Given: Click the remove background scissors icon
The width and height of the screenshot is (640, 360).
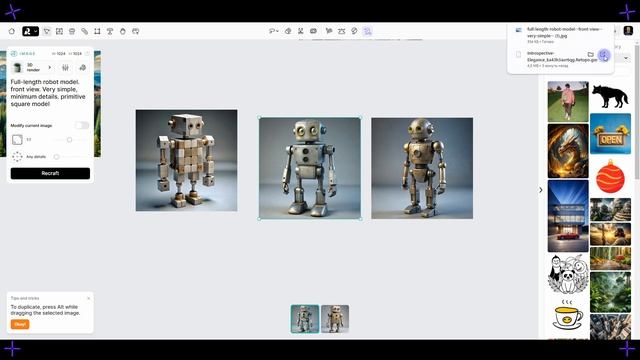Looking at the screenshot, I should tap(300, 31).
